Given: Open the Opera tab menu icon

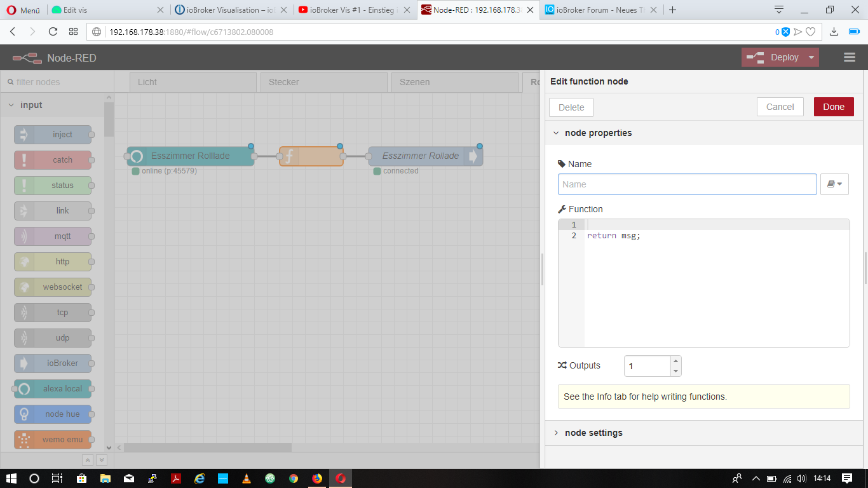Looking at the screenshot, I should (779, 10).
